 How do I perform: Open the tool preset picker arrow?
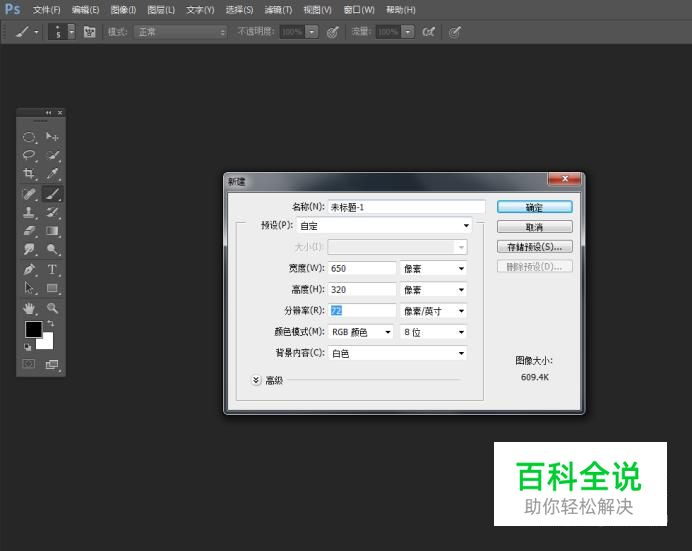pos(36,32)
